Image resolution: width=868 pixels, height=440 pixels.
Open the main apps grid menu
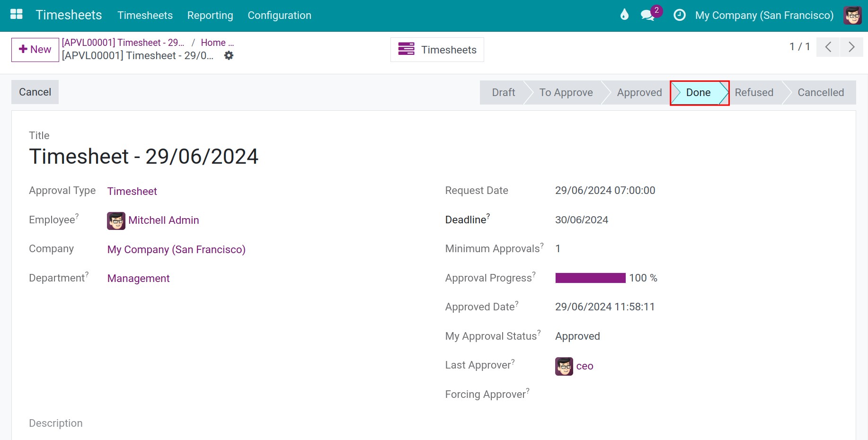click(17, 15)
